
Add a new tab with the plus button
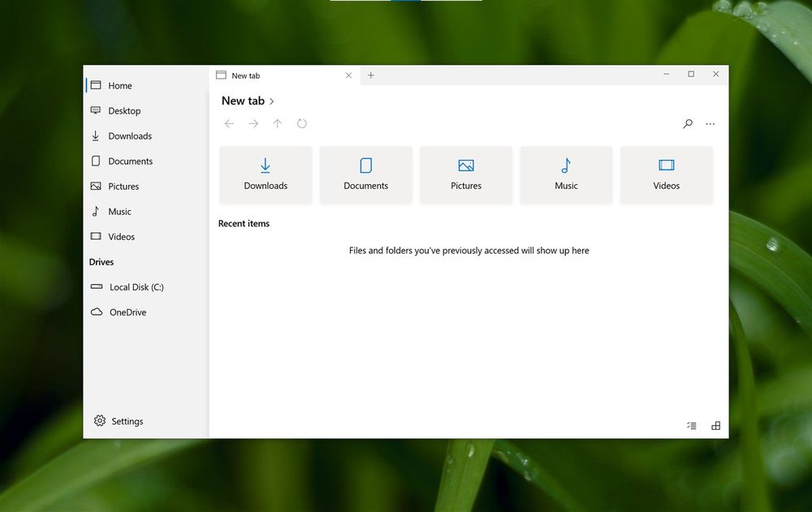(371, 75)
